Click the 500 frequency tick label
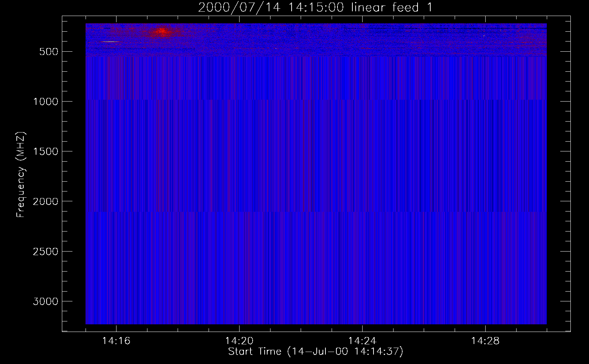Screen dimensions: 589x364 [x=49, y=52]
